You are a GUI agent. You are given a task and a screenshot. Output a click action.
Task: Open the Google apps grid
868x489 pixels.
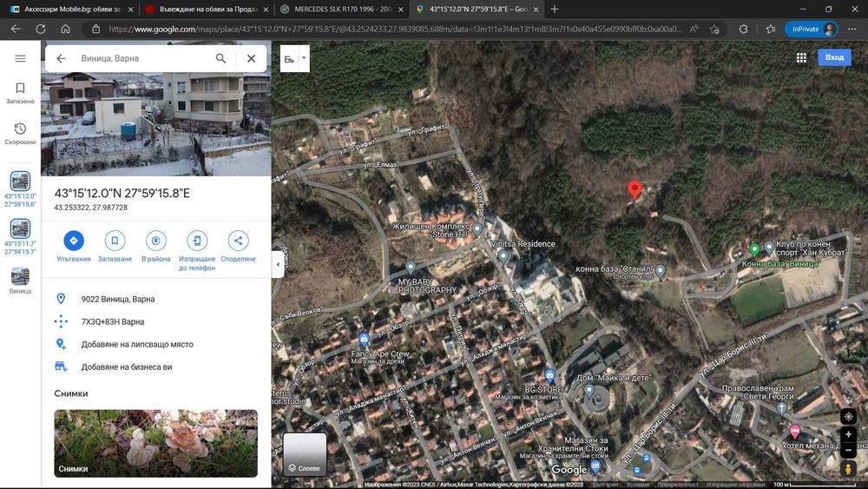tap(801, 57)
